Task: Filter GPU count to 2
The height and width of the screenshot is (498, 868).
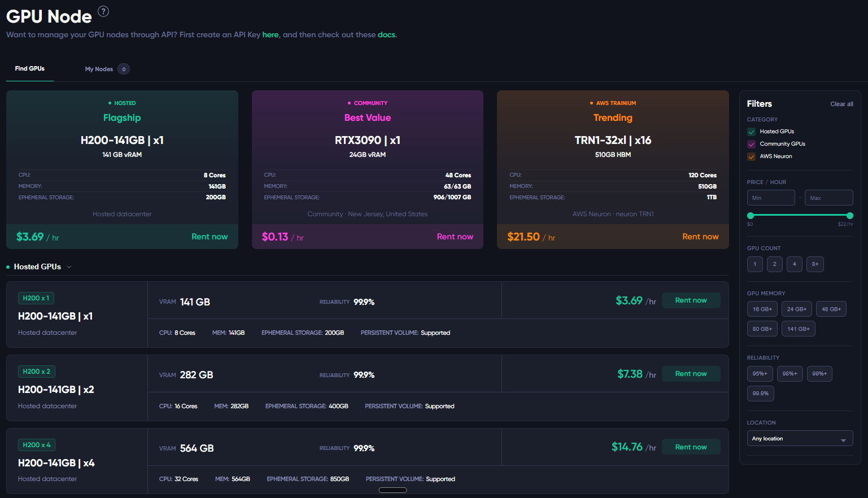Action: pos(775,264)
